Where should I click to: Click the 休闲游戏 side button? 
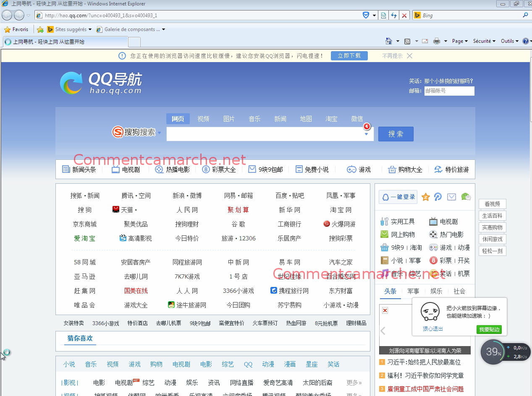(493, 239)
